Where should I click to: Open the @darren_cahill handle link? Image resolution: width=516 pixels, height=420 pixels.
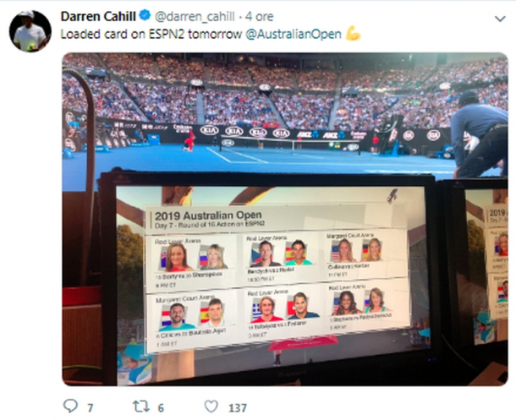tap(195, 16)
